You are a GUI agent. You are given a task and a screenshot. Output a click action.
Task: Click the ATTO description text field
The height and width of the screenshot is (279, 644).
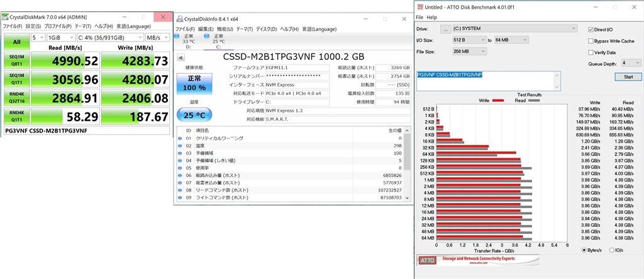click(484, 80)
